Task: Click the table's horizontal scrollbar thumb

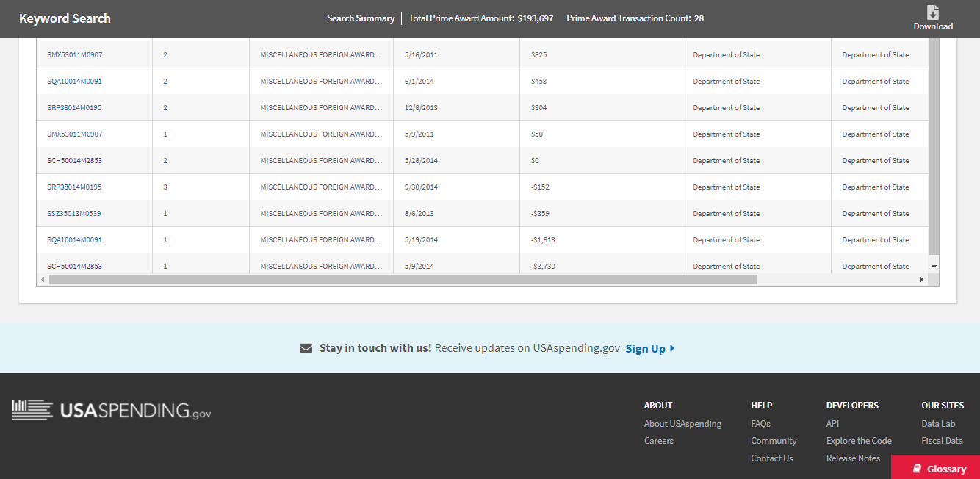Action: tap(403, 279)
